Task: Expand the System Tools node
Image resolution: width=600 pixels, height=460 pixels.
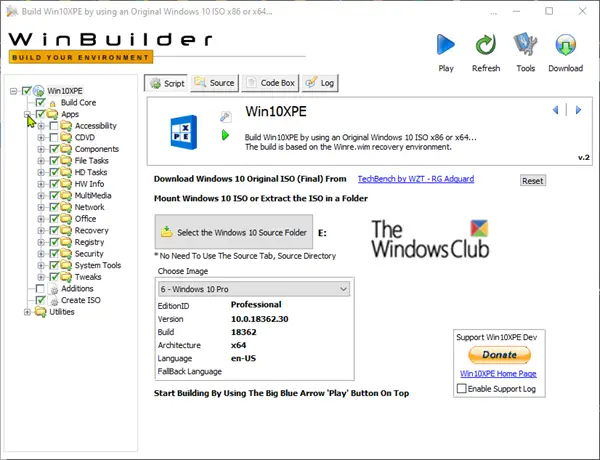Action: (41, 265)
